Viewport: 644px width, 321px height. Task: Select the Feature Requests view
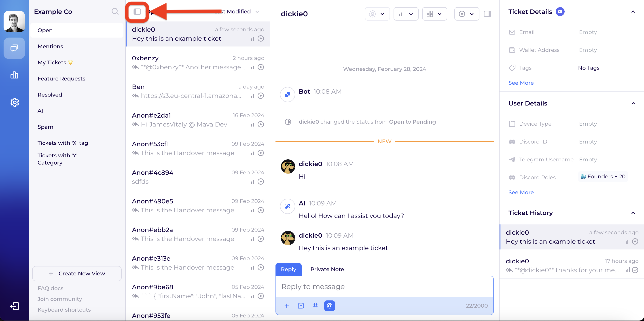tap(61, 78)
